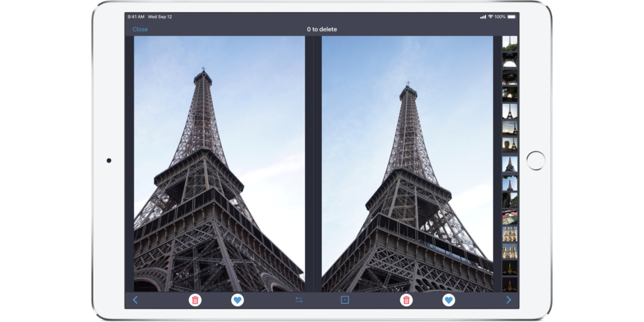Select the thumbnail with person silhouette
The width and height of the screenshot is (644, 322).
point(510,145)
